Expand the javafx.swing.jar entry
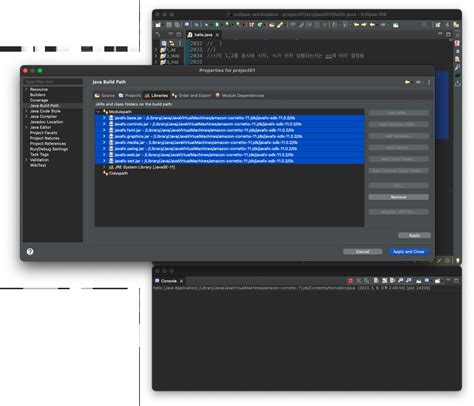Image resolution: width=474 pixels, height=406 pixels. [104, 148]
